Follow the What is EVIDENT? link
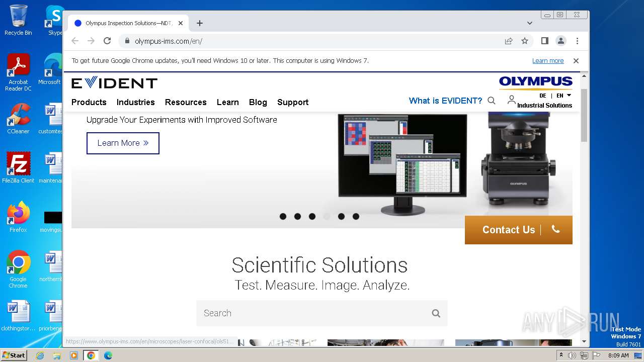The image size is (644, 362). 445,101
